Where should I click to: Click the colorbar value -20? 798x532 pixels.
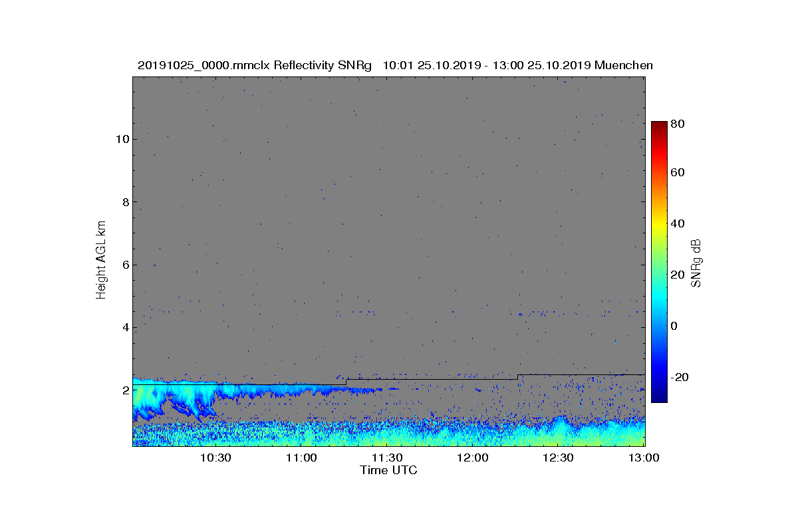click(x=680, y=377)
